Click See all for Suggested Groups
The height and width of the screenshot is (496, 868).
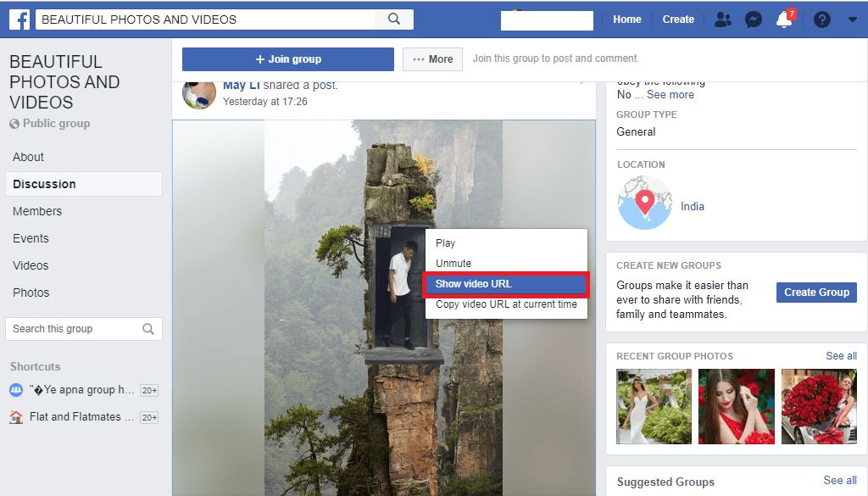pos(840,481)
